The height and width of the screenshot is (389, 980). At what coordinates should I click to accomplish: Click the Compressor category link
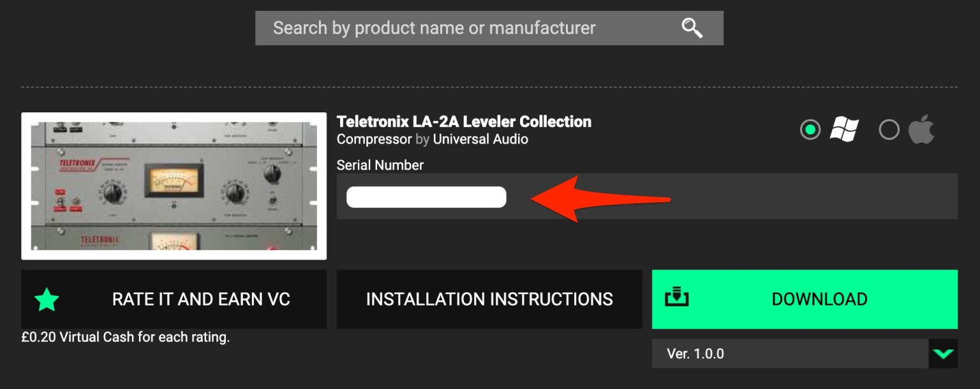(x=374, y=139)
